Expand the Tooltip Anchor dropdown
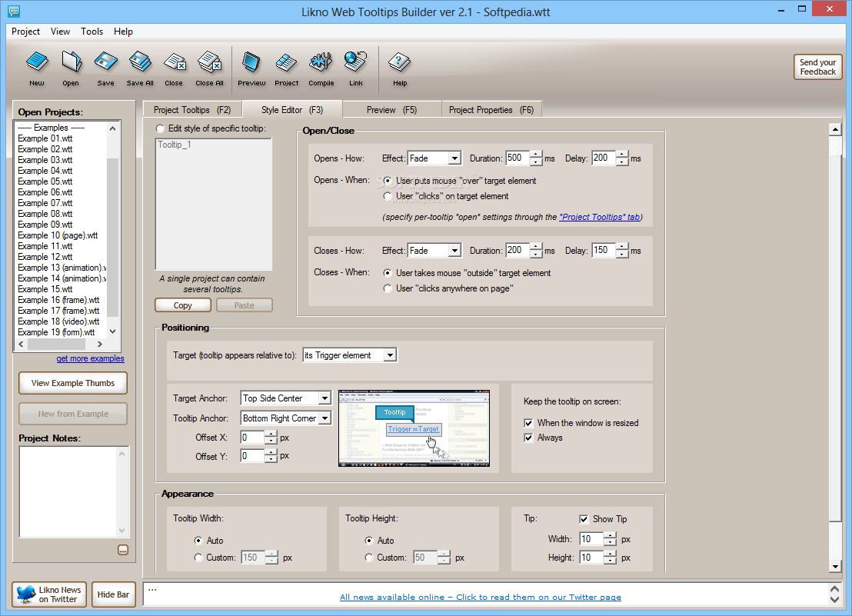 tap(324, 418)
